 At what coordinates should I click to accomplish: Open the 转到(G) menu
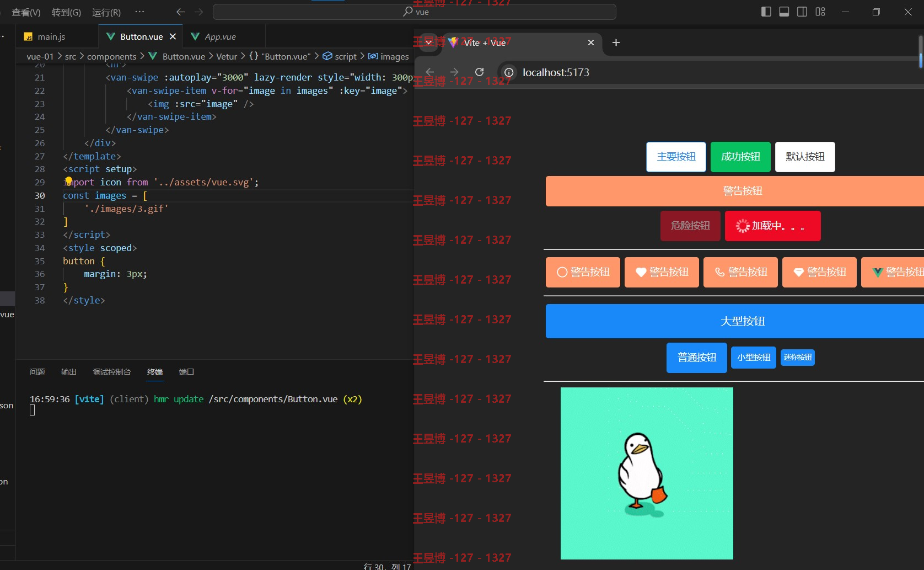click(x=66, y=12)
